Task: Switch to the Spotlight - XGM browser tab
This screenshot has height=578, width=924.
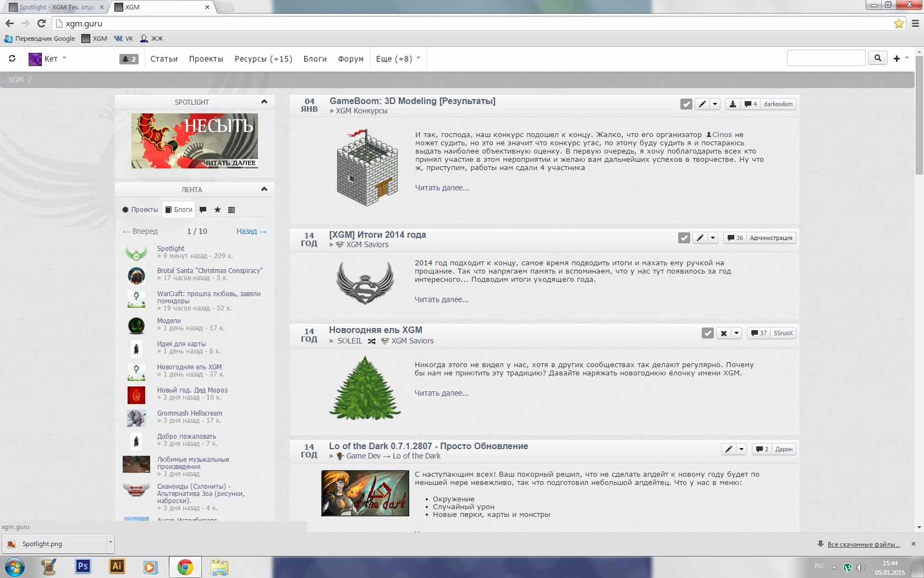Action: click(x=56, y=7)
